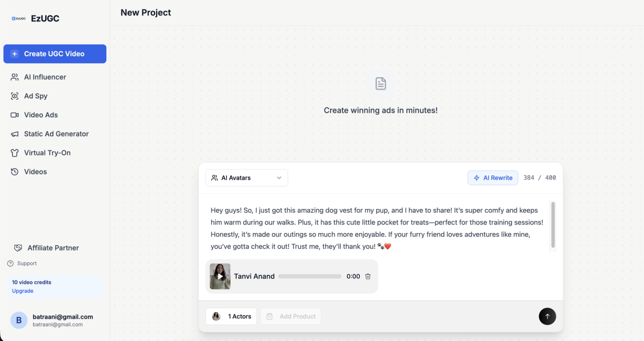Open the Affiliate Partner page
644x341 pixels.
click(53, 248)
